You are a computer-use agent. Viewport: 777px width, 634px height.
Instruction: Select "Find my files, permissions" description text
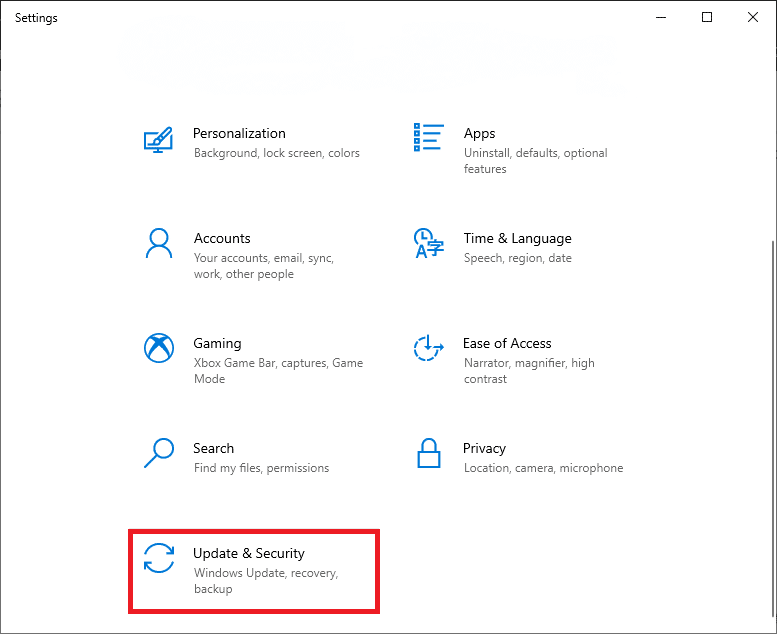pyautogui.click(x=261, y=468)
